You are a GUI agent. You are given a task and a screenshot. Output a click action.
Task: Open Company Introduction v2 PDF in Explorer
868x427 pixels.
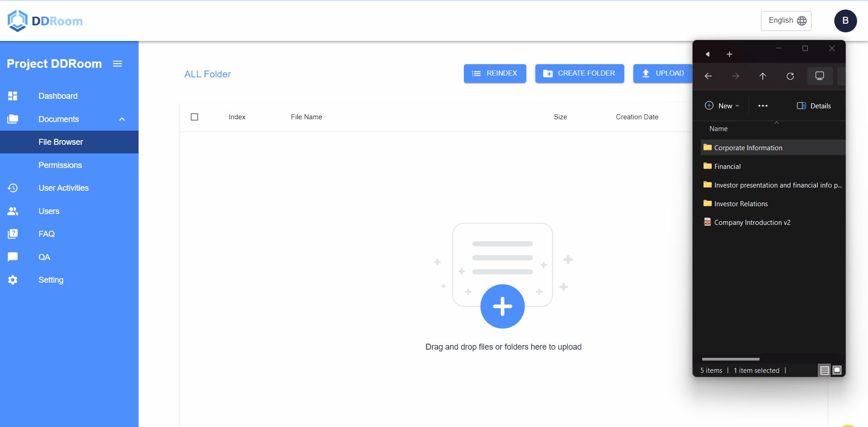[x=752, y=222]
